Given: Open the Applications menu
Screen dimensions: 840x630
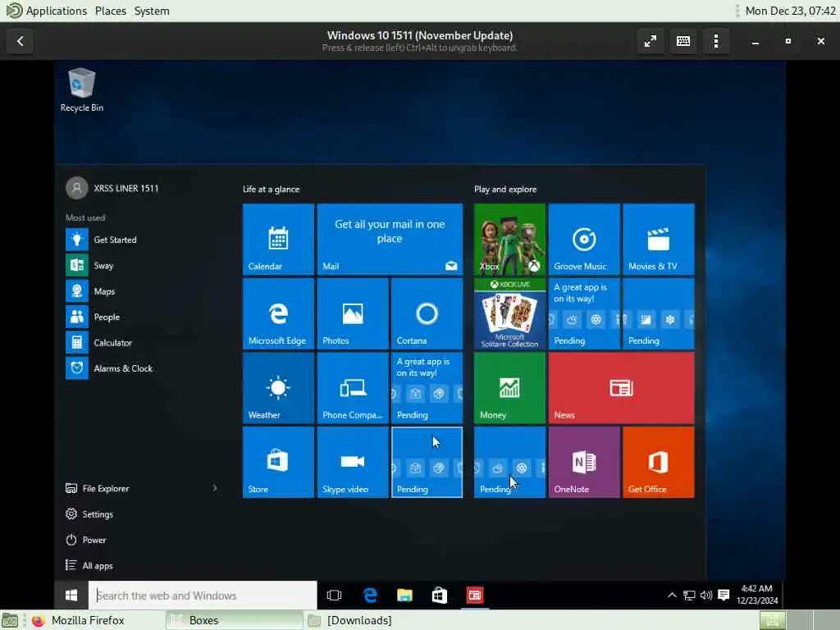Looking at the screenshot, I should tap(47, 11).
